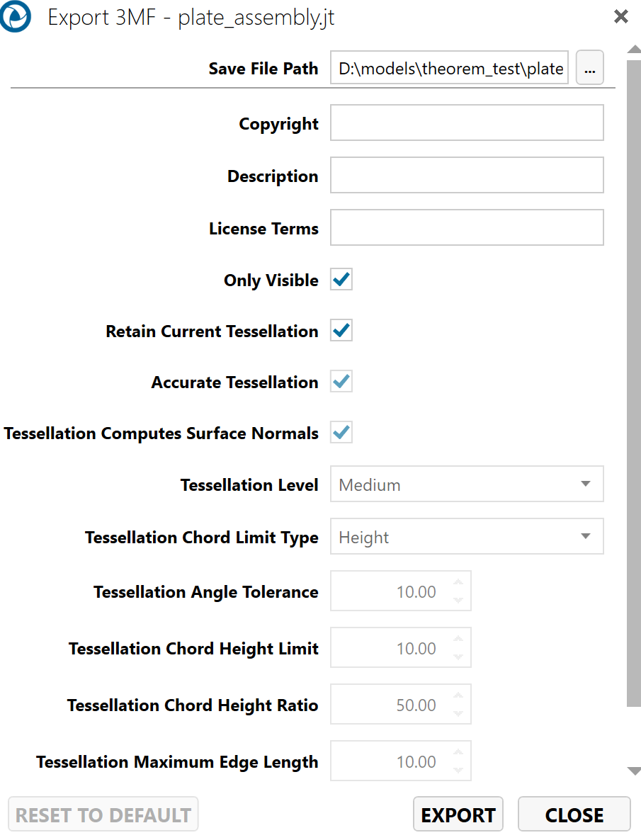Decrease Tessellation Chord Height Limit with down arrow
The image size is (641, 840).
458,657
